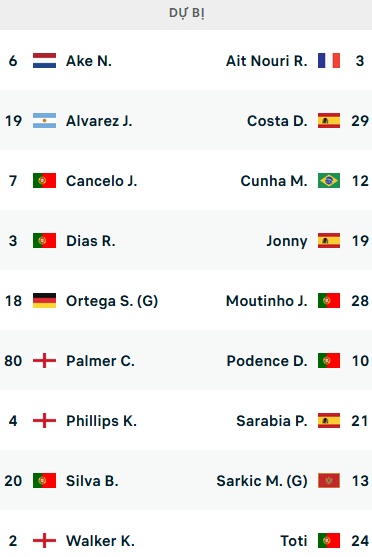Image resolution: width=372 pixels, height=557 pixels.
Task: Click the England flag beside Palmer C.
Action: [x=44, y=361]
